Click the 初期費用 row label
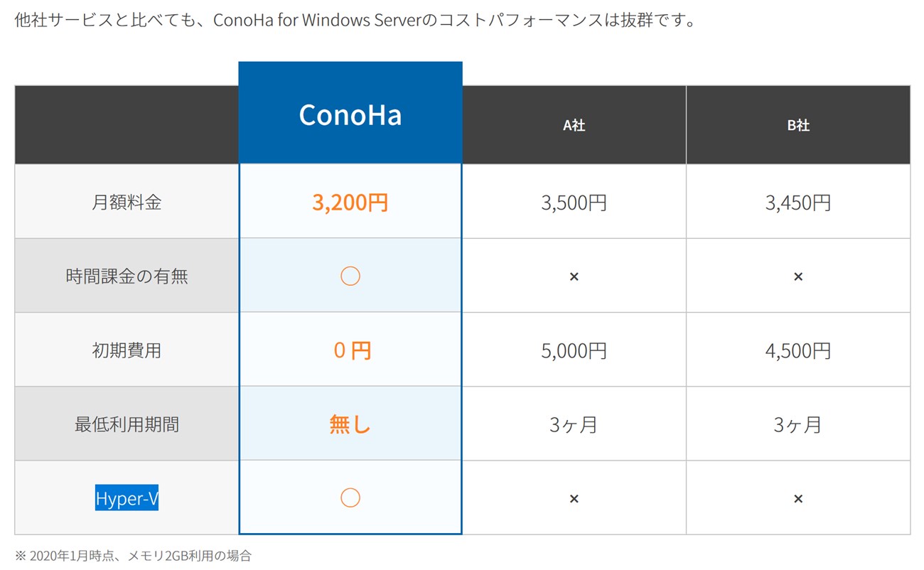This screenshot has height=570, width=924. point(127,350)
